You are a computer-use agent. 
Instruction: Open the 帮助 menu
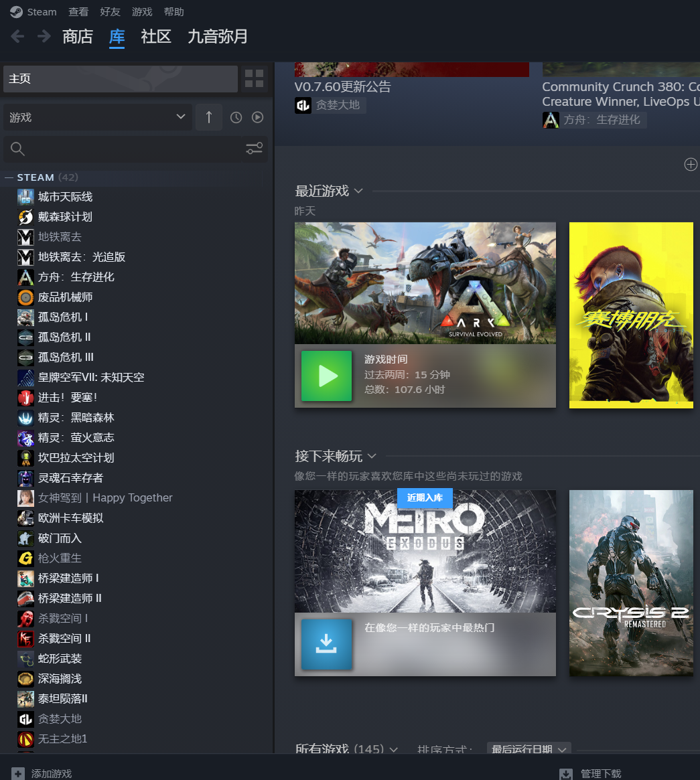(173, 12)
